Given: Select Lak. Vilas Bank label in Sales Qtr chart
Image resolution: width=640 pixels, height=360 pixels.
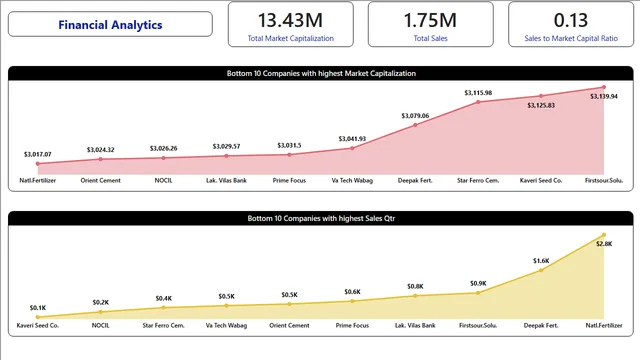Looking at the screenshot, I should (415, 326).
